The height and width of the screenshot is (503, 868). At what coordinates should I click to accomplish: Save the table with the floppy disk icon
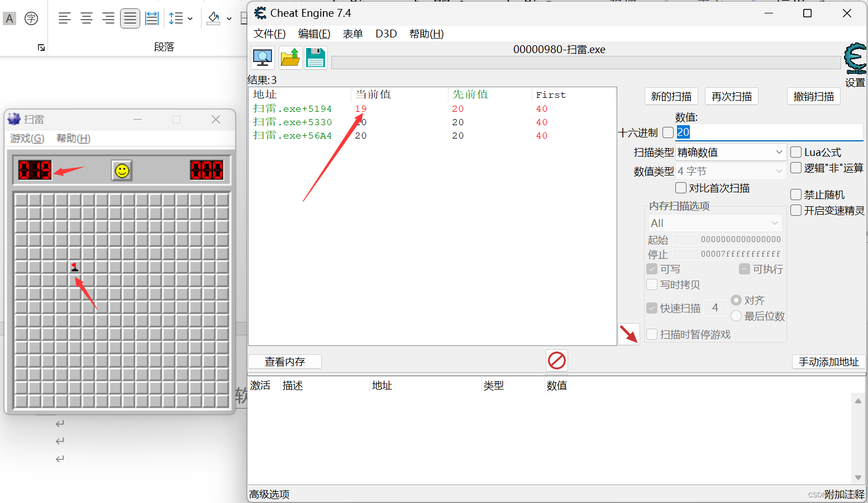pos(316,58)
